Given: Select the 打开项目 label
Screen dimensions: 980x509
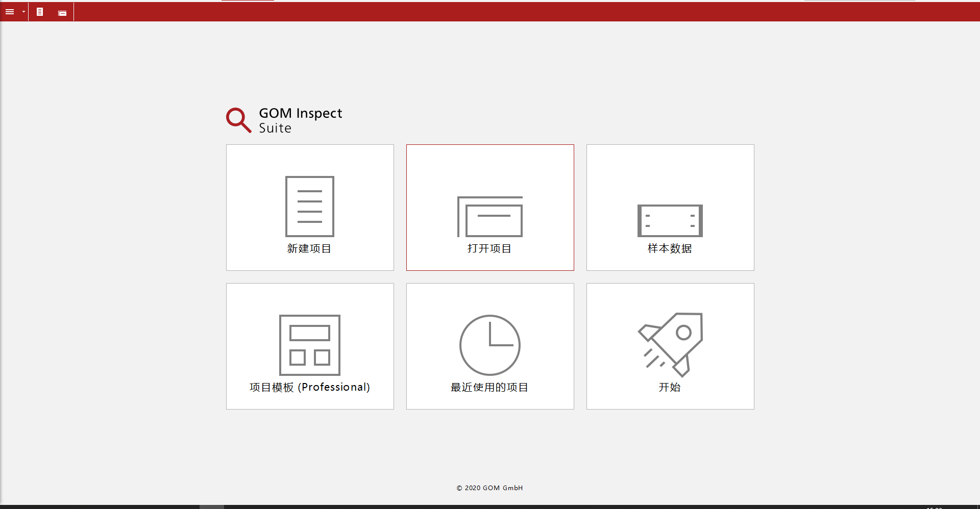Looking at the screenshot, I should point(489,248).
